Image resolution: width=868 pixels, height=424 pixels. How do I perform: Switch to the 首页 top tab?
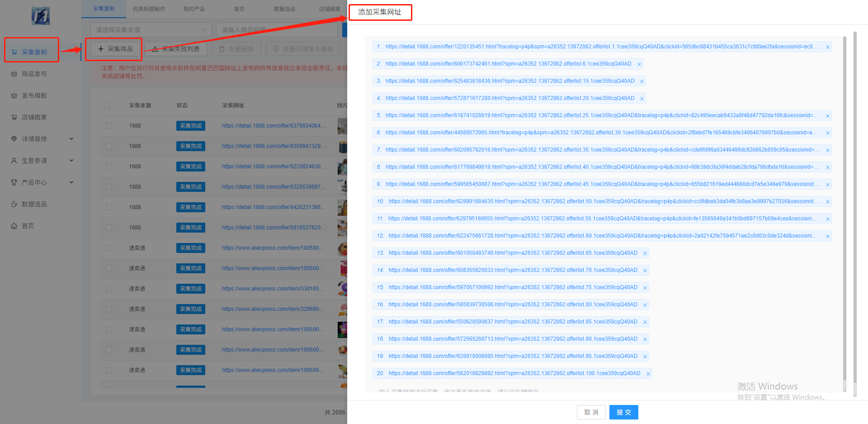(x=239, y=9)
